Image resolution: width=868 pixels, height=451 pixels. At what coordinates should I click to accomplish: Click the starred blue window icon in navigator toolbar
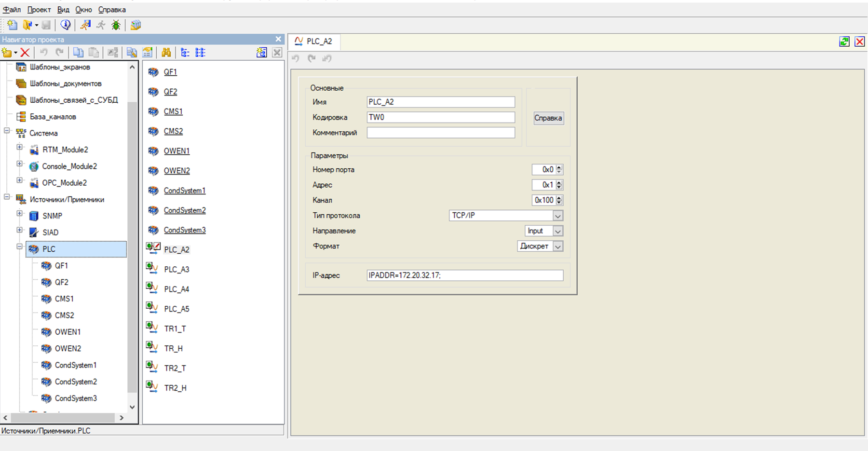pos(262,53)
